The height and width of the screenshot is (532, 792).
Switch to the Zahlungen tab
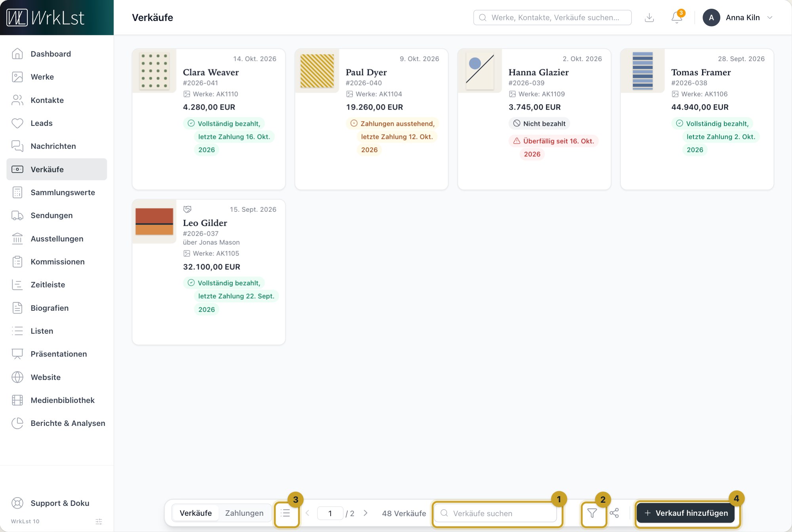tap(244, 513)
